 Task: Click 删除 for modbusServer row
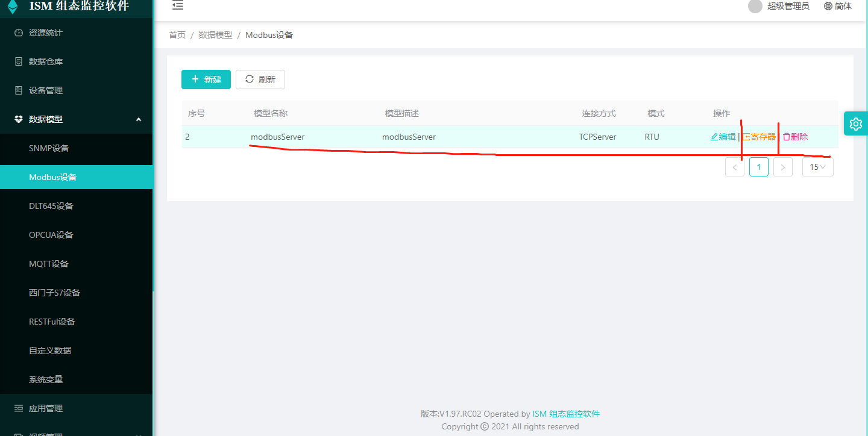pos(795,137)
